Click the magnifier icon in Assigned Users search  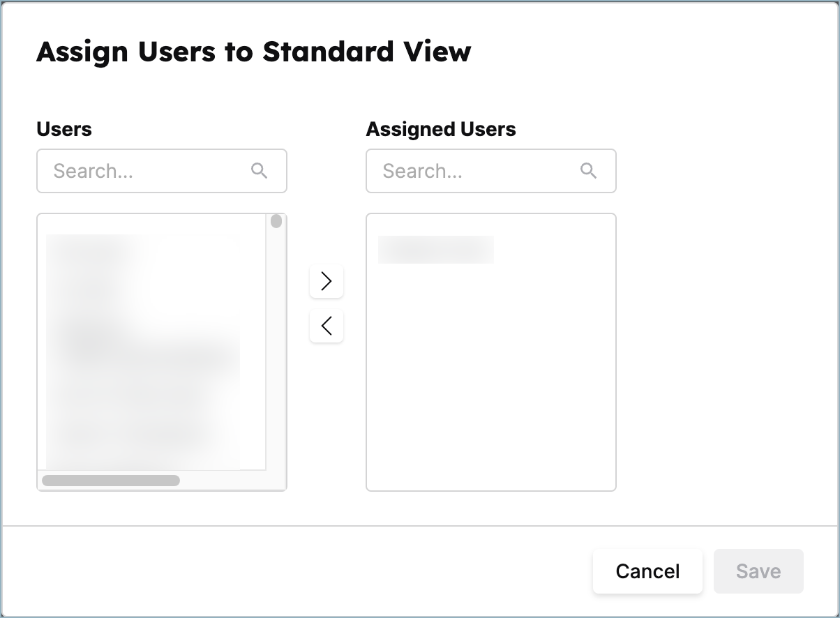(588, 171)
